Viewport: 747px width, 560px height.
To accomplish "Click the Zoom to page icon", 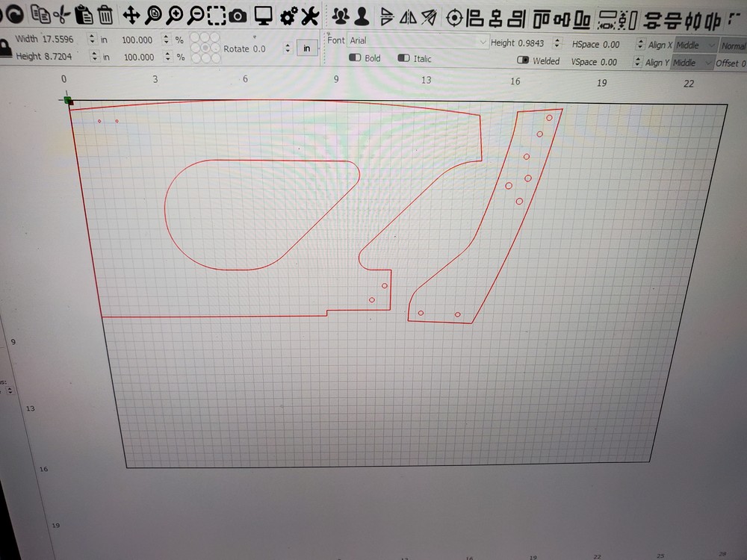I will tap(153, 16).
